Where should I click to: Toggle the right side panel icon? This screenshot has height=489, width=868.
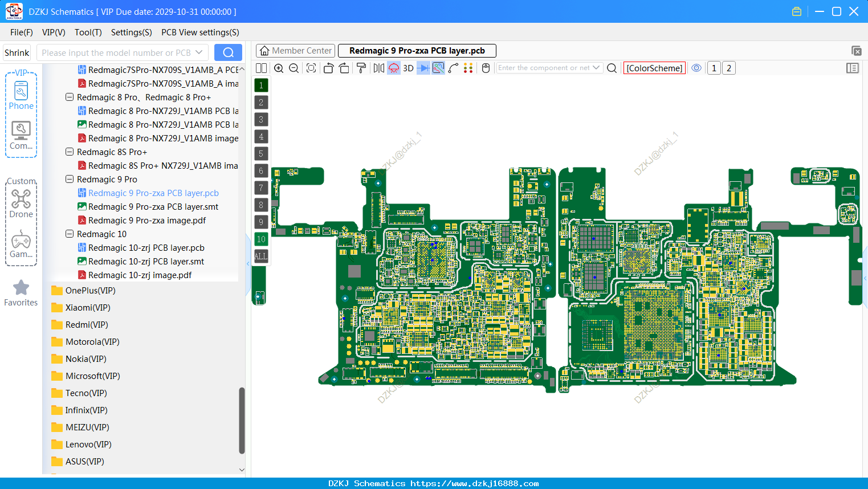[x=852, y=68]
